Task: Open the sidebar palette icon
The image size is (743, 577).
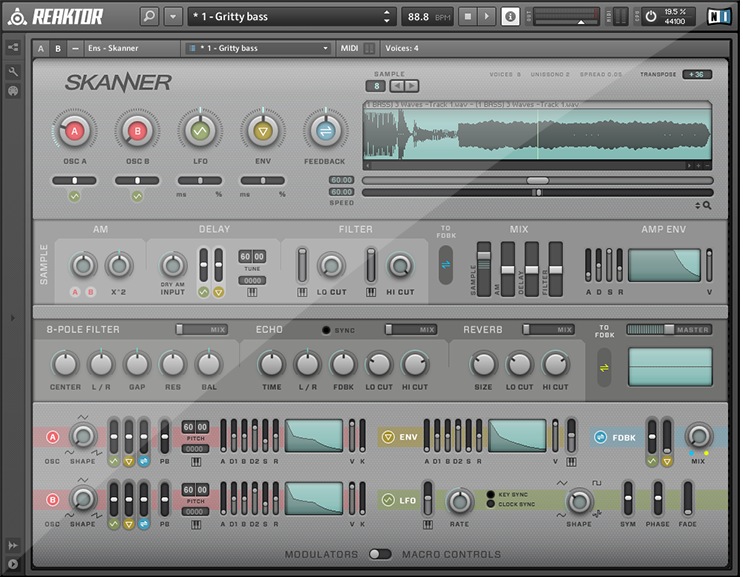Action: (13, 91)
